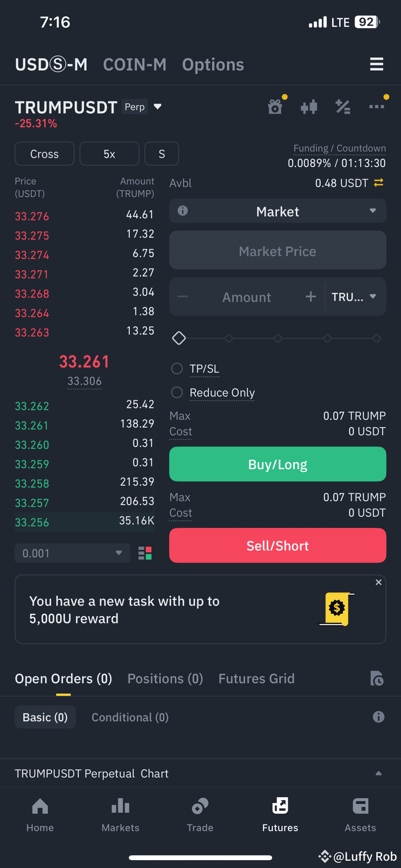Expand the TRUMPUSDT pair selector arrow
Screen dimensions: 401x868
(157, 107)
